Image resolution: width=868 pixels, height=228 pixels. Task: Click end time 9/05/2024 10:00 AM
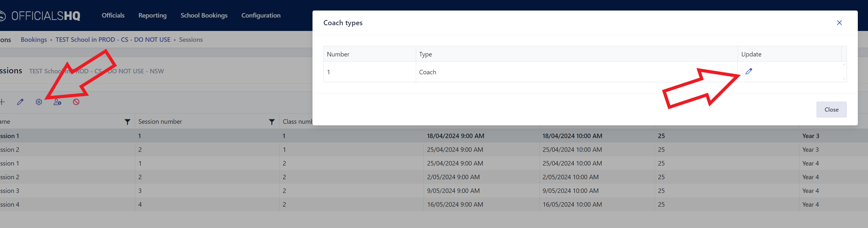[x=570, y=191]
